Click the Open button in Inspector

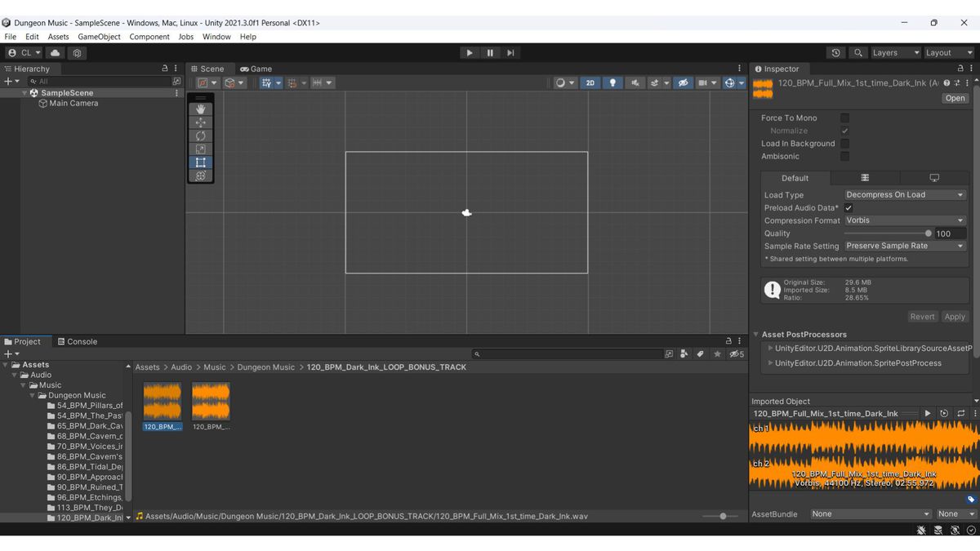(955, 98)
